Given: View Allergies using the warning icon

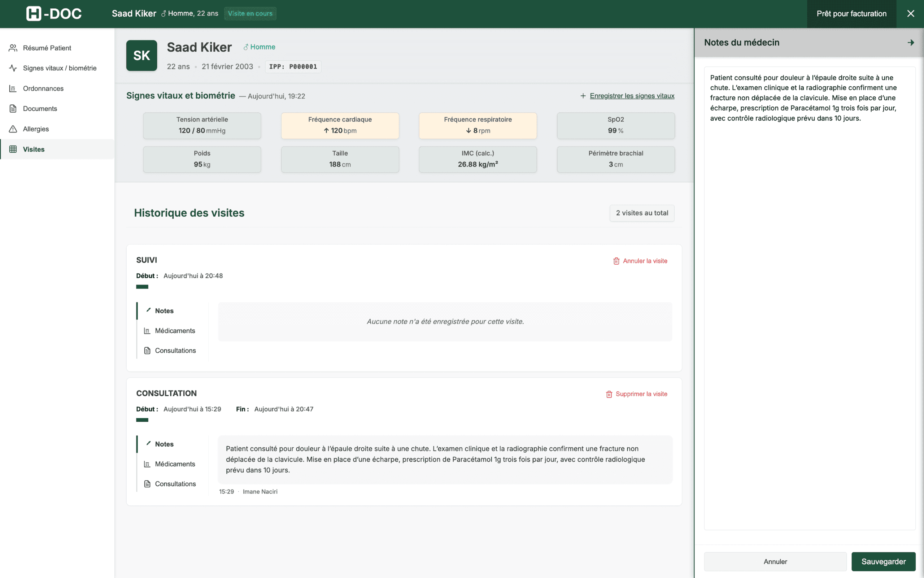Looking at the screenshot, I should [13, 129].
